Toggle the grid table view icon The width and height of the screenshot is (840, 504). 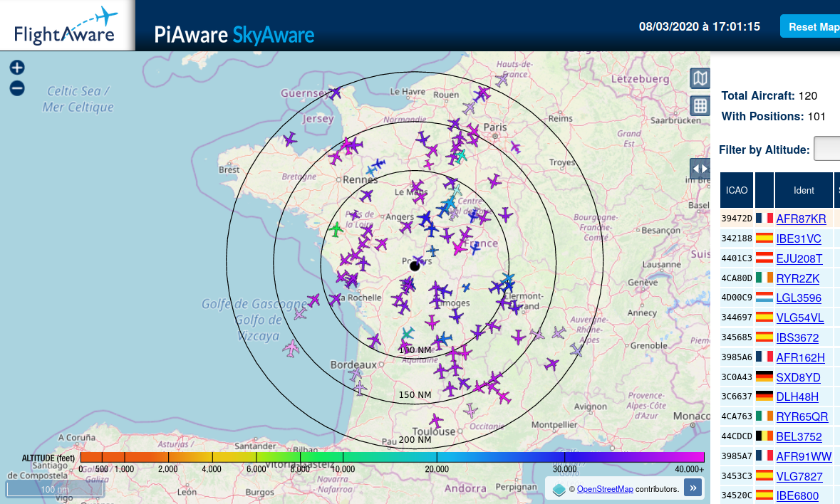(700, 105)
